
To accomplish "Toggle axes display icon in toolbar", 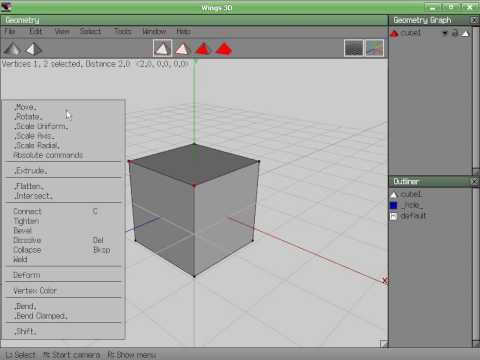I will click(375, 48).
